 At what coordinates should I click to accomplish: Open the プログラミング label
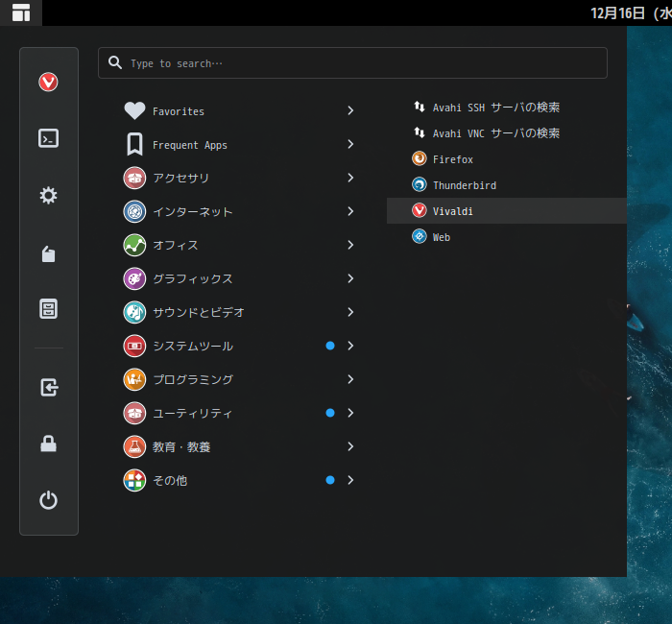click(193, 380)
